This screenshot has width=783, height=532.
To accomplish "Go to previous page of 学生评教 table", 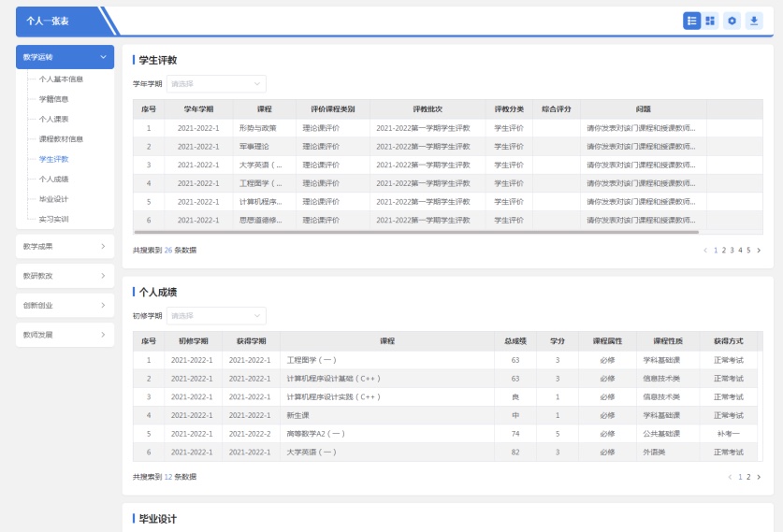I will click(x=705, y=251).
